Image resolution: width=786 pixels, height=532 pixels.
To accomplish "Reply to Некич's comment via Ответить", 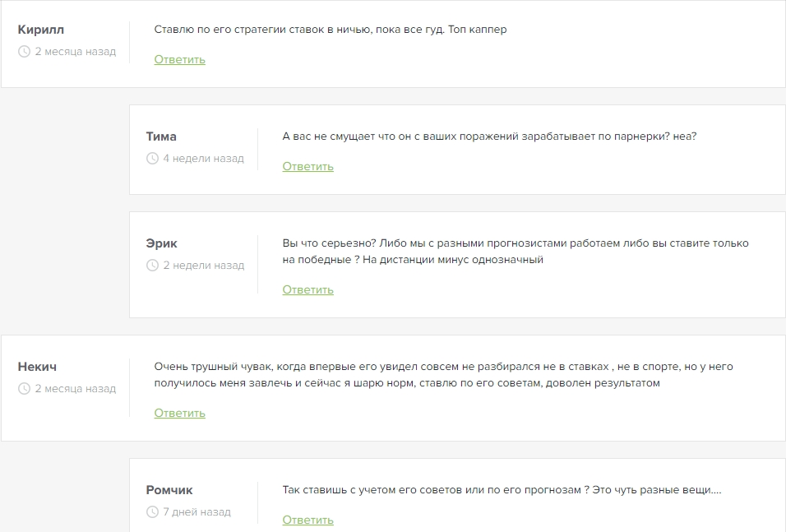I will 179,414.
